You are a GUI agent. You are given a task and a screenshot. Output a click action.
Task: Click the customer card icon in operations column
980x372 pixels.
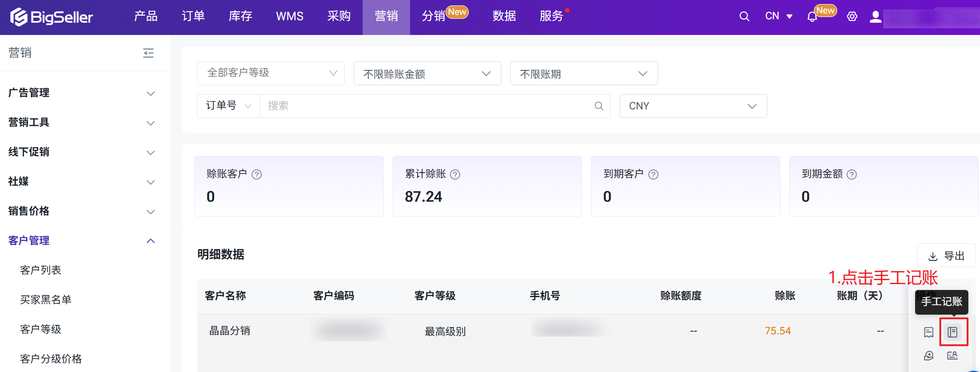pyautogui.click(x=952, y=355)
